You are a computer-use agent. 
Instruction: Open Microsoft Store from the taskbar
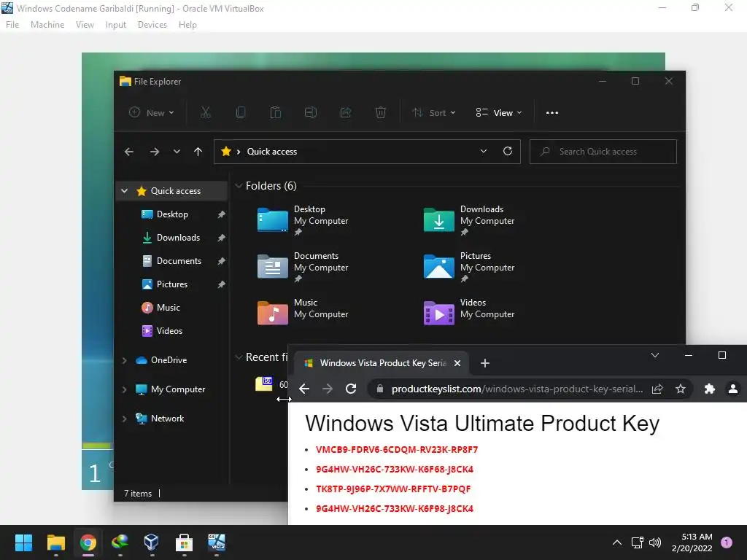pyautogui.click(x=184, y=542)
